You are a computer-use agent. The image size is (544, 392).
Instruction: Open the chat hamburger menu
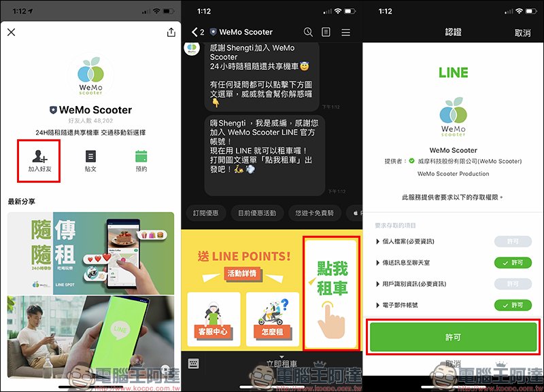pyautogui.click(x=345, y=32)
